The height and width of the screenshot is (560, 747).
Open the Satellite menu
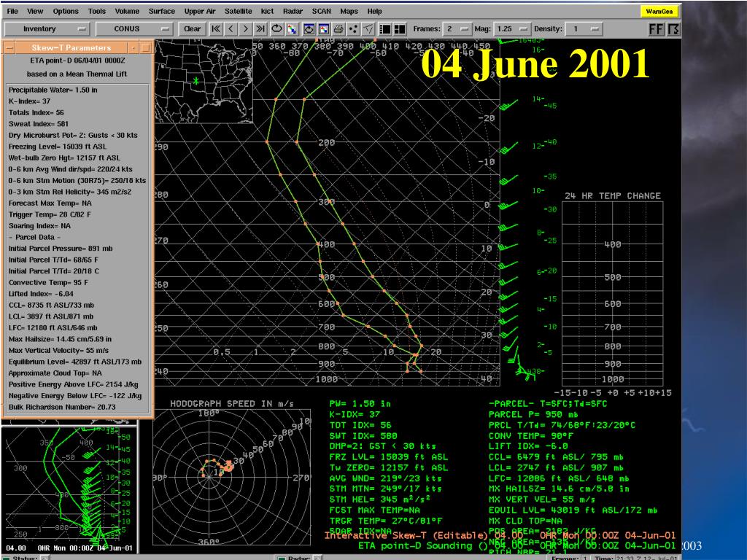239,11
